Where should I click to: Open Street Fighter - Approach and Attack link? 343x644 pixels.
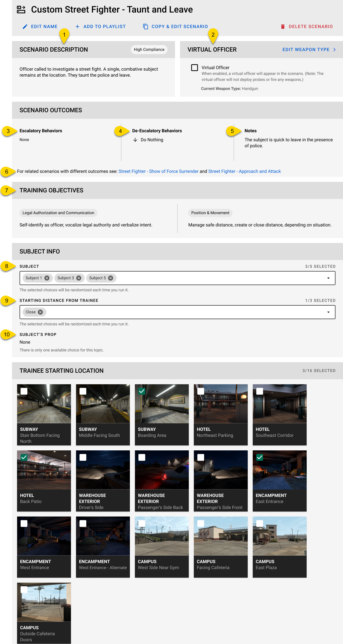pos(244,171)
